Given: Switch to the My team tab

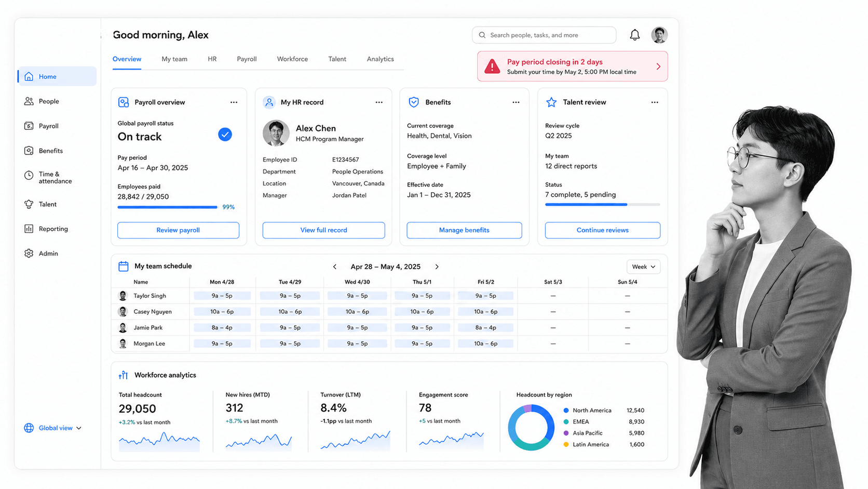Looking at the screenshot, I should click(x=174, y=59).
